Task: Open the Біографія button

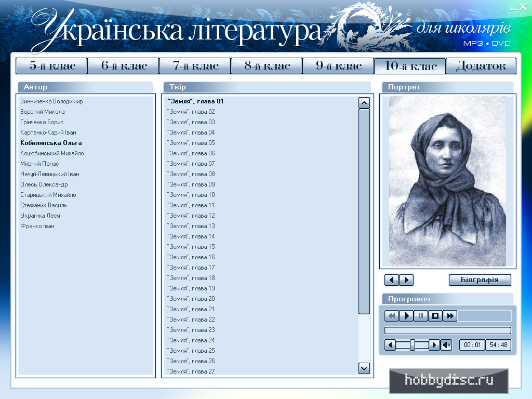Action: (x=480, y=280)
